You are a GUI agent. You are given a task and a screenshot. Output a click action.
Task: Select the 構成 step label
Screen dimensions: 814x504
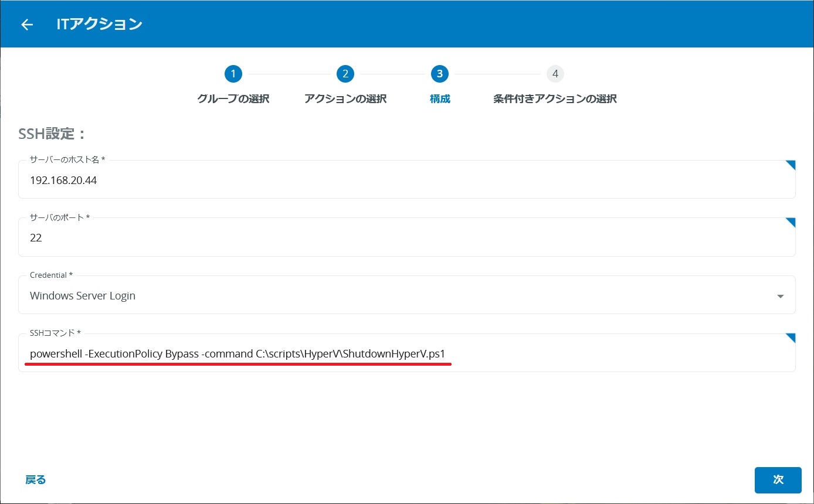coord(440,99)
